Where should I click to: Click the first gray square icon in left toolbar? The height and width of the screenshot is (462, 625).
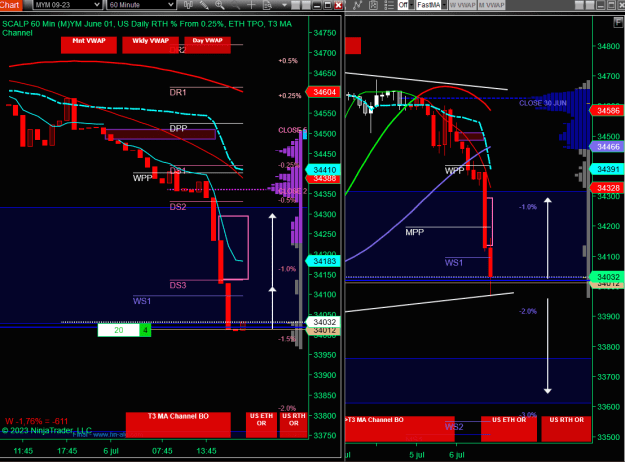296,5
